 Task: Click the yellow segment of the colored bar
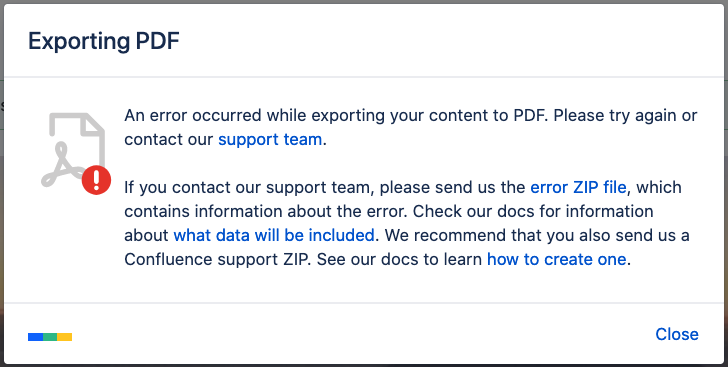65,337
